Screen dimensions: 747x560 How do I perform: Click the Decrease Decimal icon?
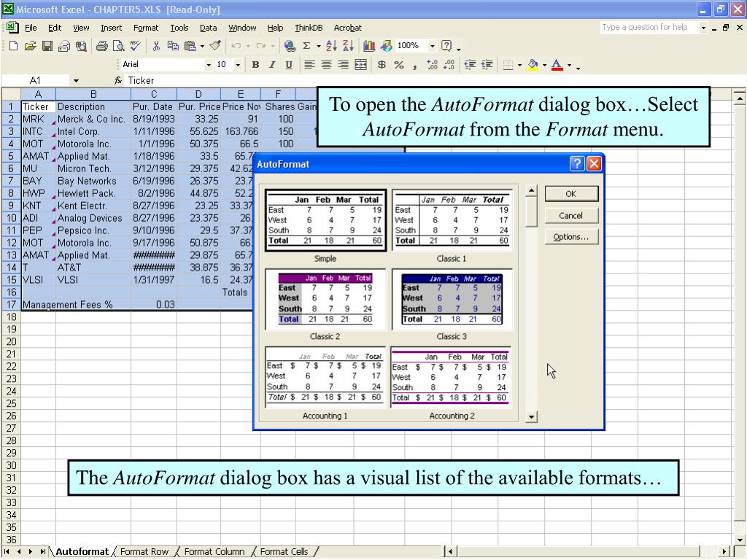(449, 65)
